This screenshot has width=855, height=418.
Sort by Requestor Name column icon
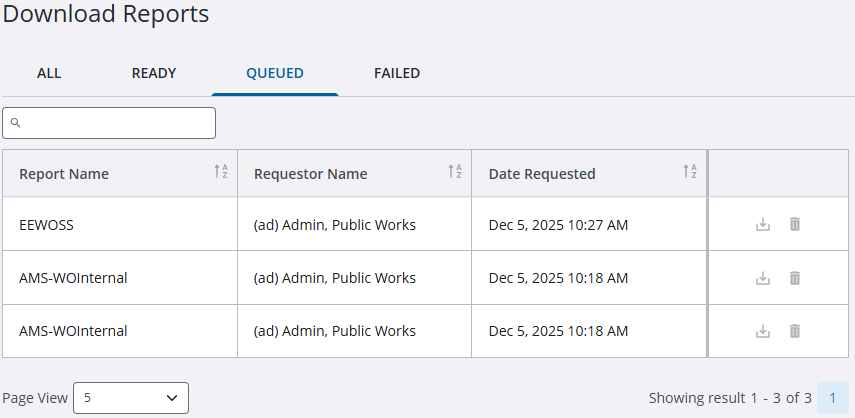point(455,172)
